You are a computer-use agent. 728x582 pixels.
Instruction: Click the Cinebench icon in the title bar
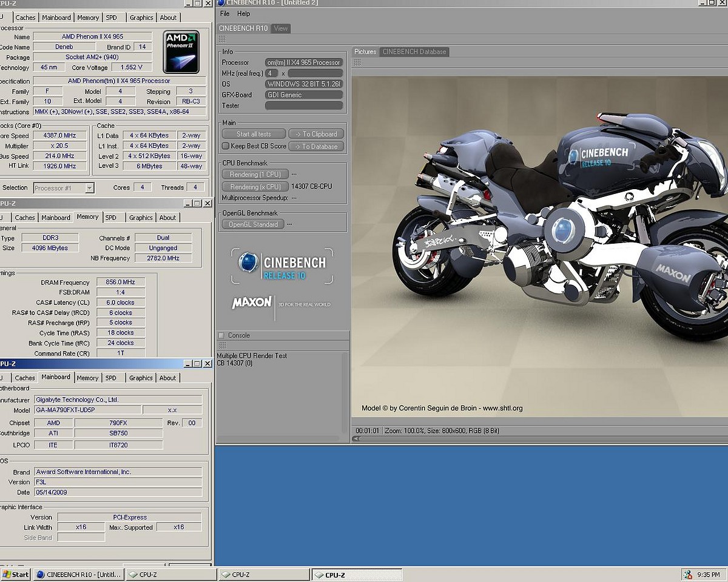221,4
